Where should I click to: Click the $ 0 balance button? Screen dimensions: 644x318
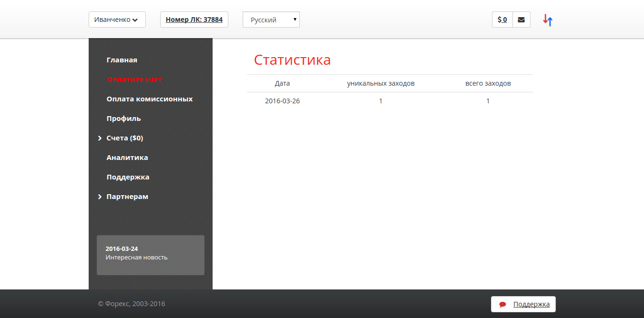pos(502,20)
